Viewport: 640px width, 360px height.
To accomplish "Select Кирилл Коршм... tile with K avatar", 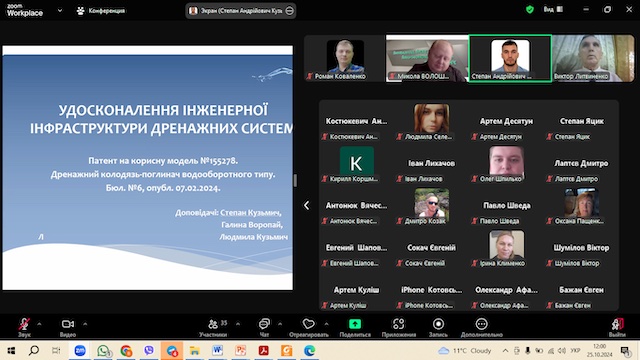I will (356, 163).
